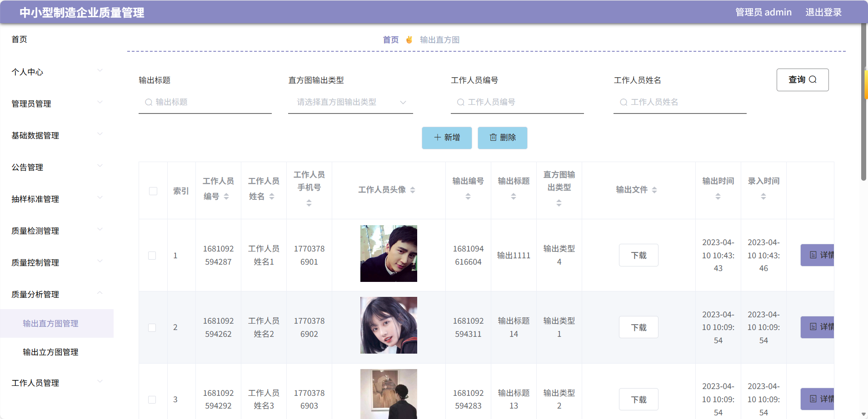Expand the 工作人员管理 sidebar menu
The height and width of the screenshot is (419, 868).
[57, 383]
